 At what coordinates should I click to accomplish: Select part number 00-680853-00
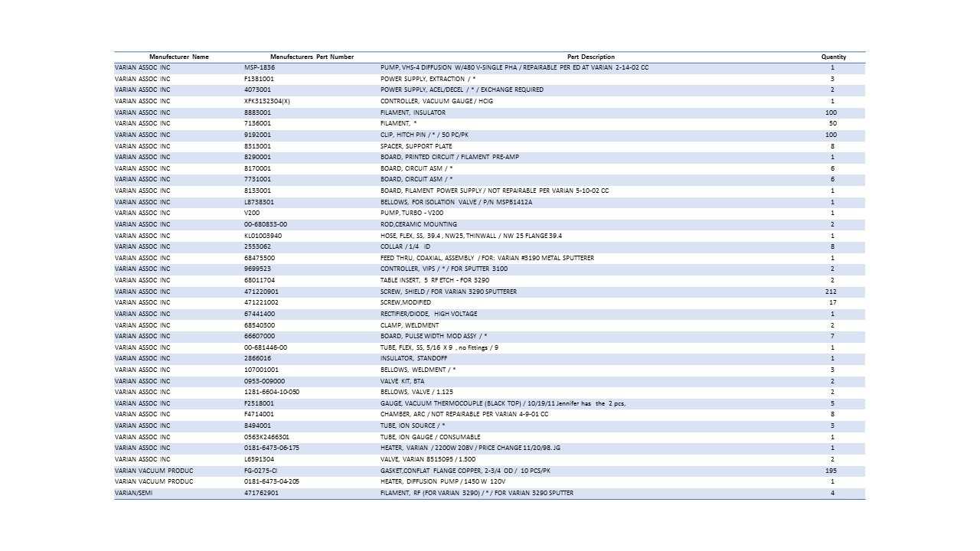pyautogui.click(x=266, y=224)
